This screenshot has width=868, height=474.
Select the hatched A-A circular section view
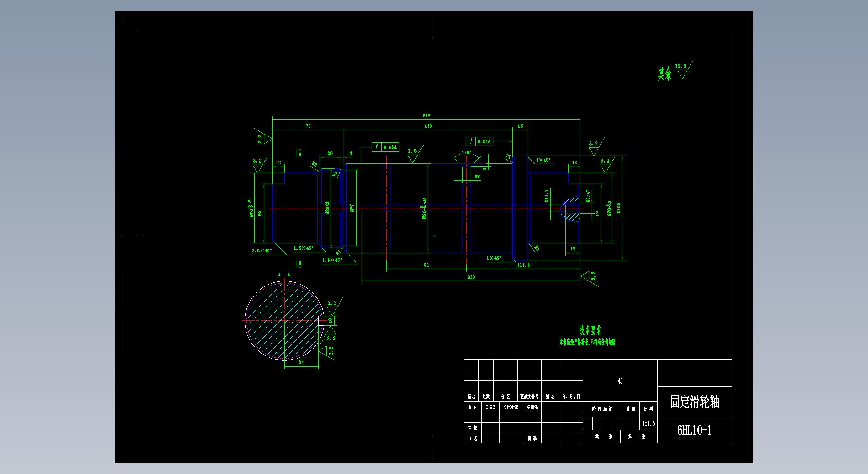pyautogui.click(x=284, y=321)
